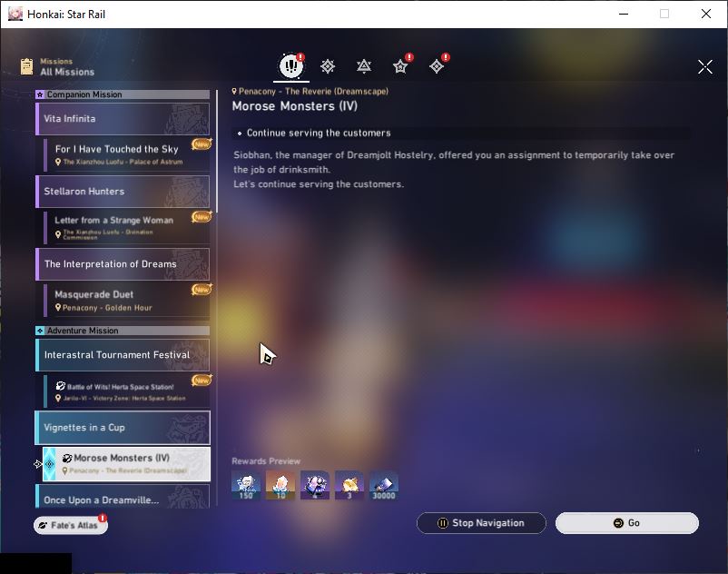Click the Missions clipboard icon
The image size is (728, 574).
coord(27,66)
